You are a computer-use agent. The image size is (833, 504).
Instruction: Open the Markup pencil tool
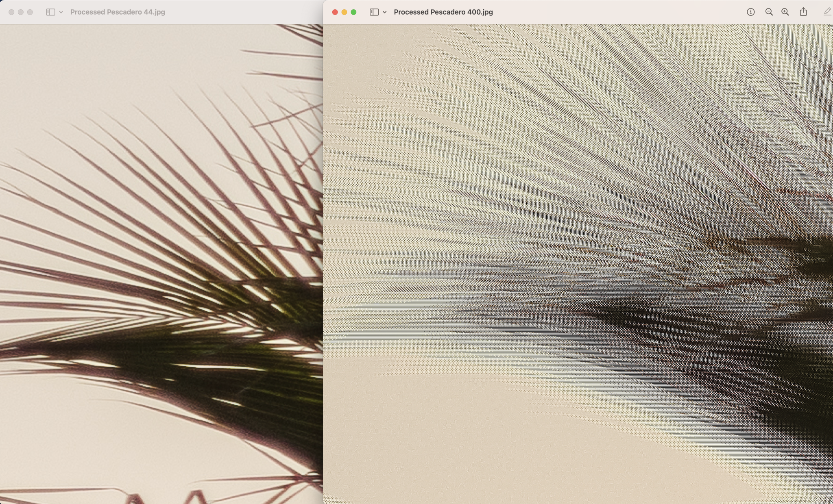[x=827, y=12]
